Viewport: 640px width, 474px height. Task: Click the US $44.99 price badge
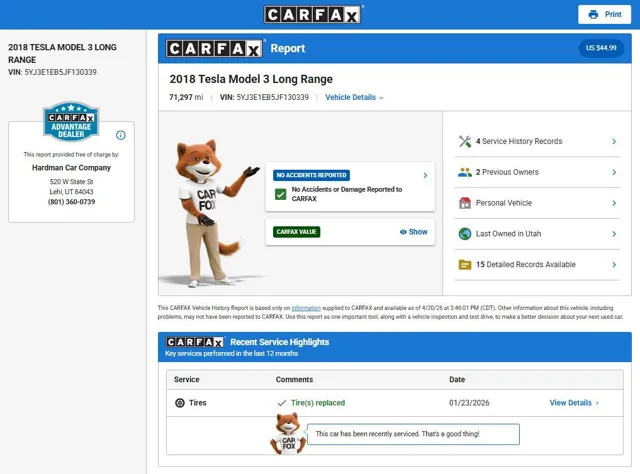click(x=601, y=48)
